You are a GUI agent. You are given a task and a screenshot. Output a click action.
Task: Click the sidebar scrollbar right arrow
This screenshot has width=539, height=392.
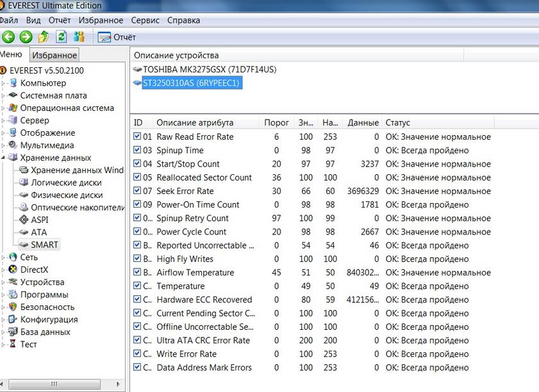click(119, 384)
